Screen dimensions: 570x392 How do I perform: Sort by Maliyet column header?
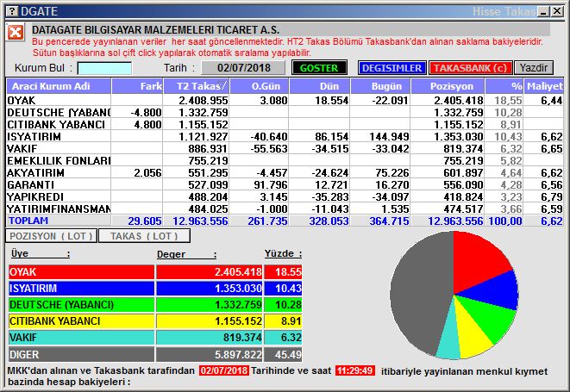(544, 86)
